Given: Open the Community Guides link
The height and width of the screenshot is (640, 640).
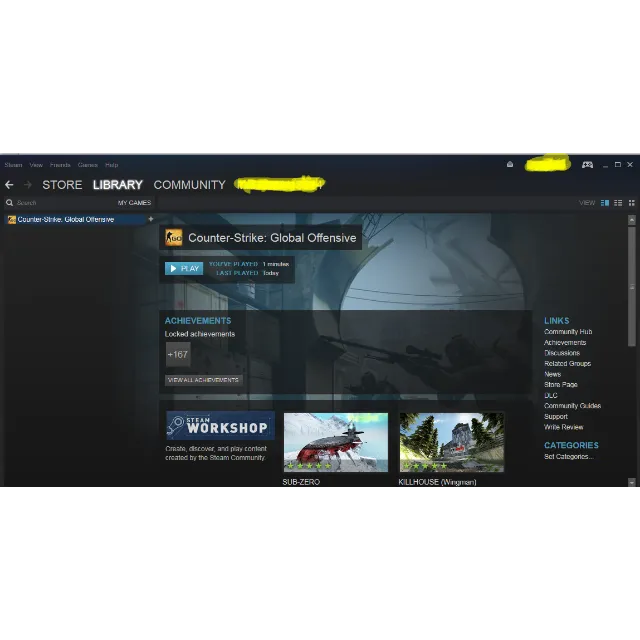Looking at the screenshot, I should click(x=572, y=406).
